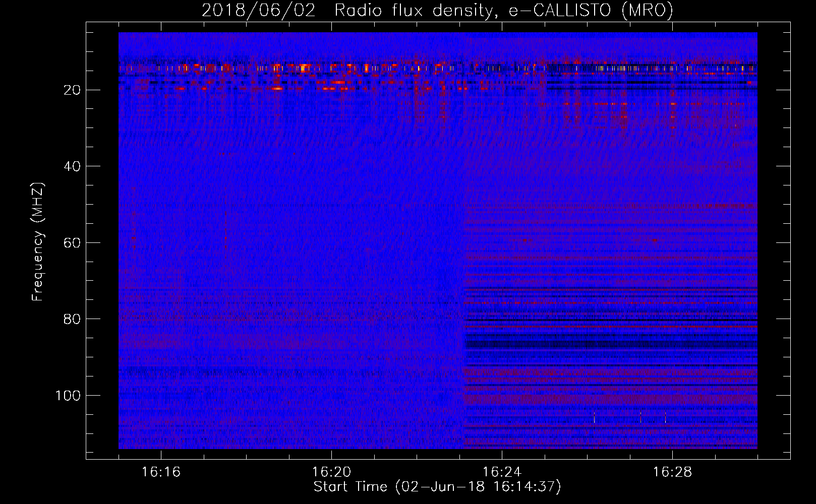Click the 20 MHz frequency tick label
Image resolution: width=816 pixels, height=504 pixels.
tap(72, 90)
